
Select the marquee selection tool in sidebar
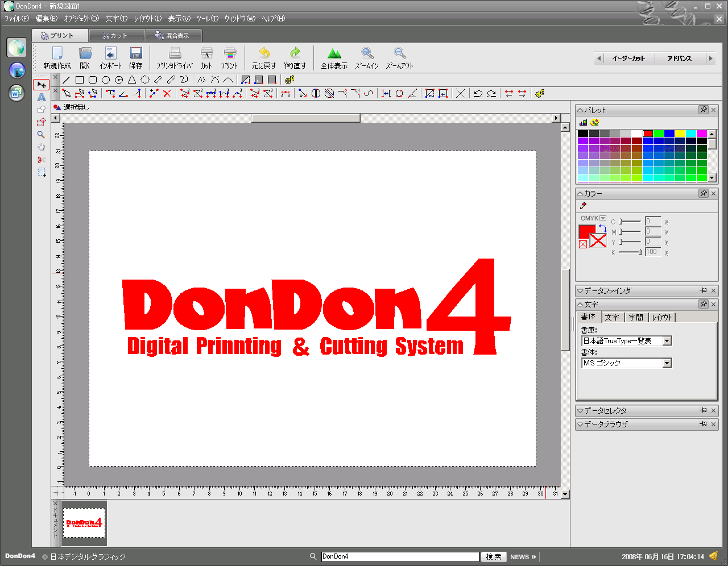[x=42, y=172]
